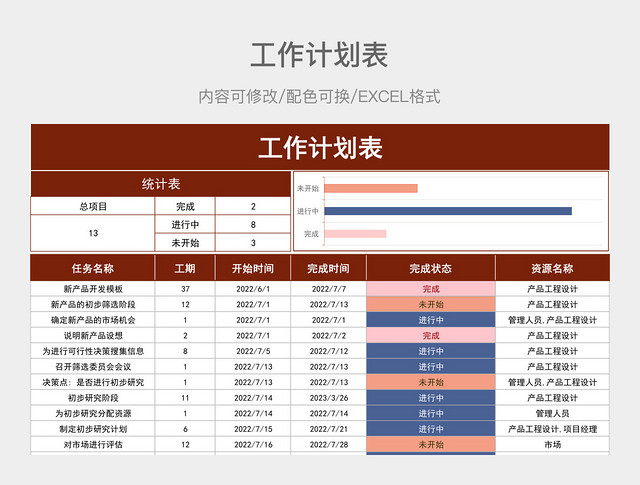Click 完成 status of 说明新产品设想 row
This screenshot has width=640, height=485.
point(431,335)
